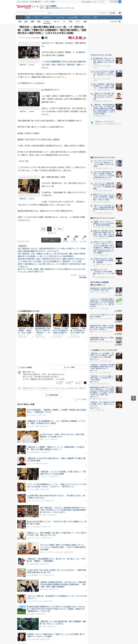Toggle the コメント非表示 checkbox
This screenshot has height=644, width=138.
75,399
